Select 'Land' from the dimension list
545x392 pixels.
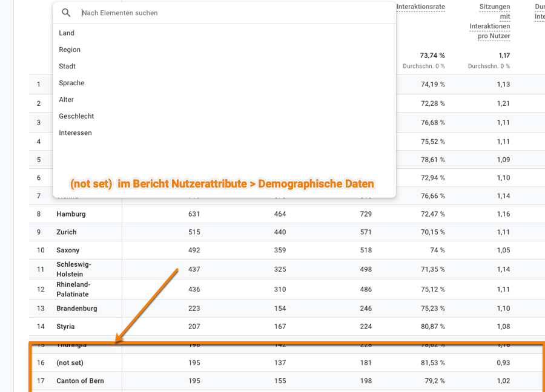[67, 33]
